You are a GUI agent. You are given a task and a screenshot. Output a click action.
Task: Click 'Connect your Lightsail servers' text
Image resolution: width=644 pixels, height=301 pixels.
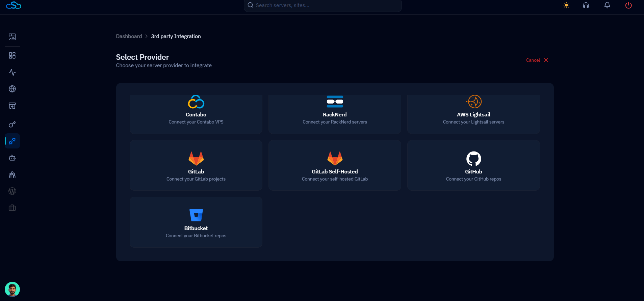pyautogui.click(x=473, y=122)
